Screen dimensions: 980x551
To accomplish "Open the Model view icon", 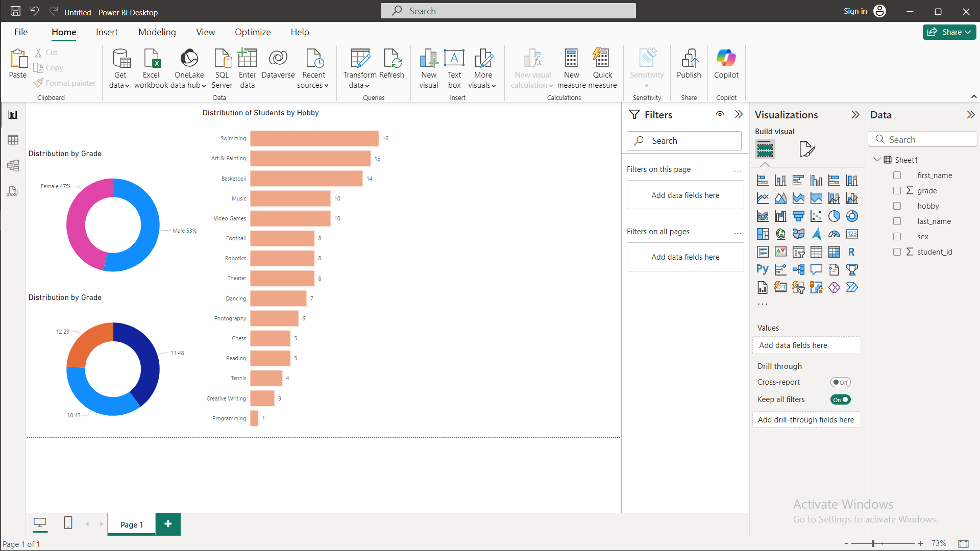I will click(13, 165).
